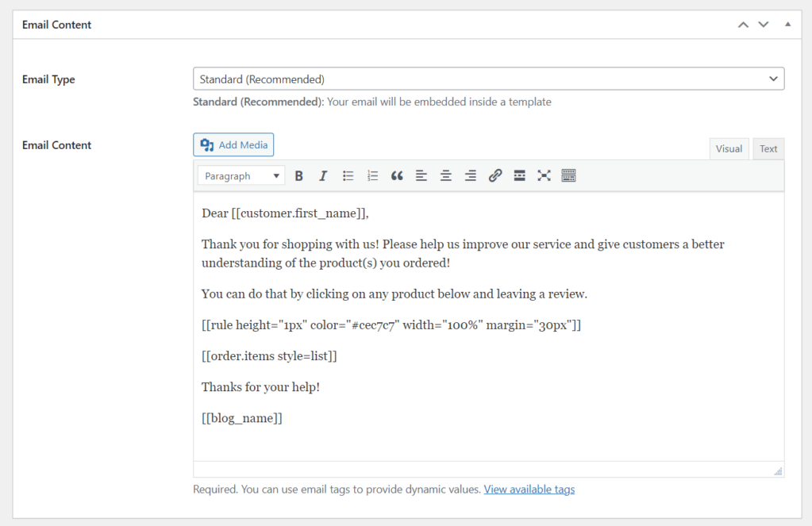This screenshot has height=526, width=812.
Task: Open the Email Type dropdown
Action: coord(488,79)
